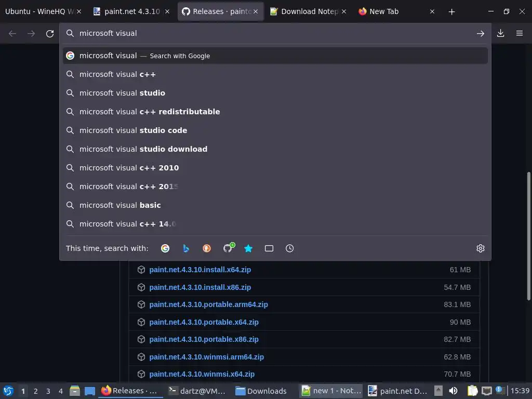Activate the dartz@VM terminal taskbar item
The height and width of the screenshot is (399, 532).
click(197, 391)
